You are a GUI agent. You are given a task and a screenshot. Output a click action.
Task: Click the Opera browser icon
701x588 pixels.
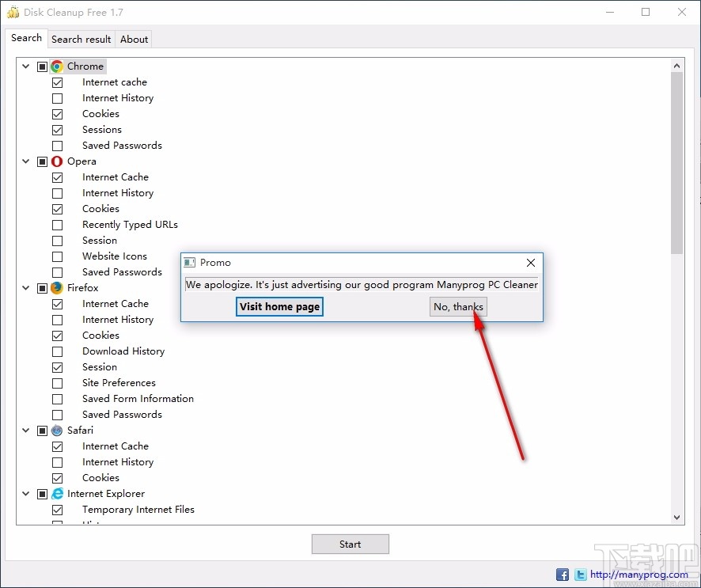point(56,161)
